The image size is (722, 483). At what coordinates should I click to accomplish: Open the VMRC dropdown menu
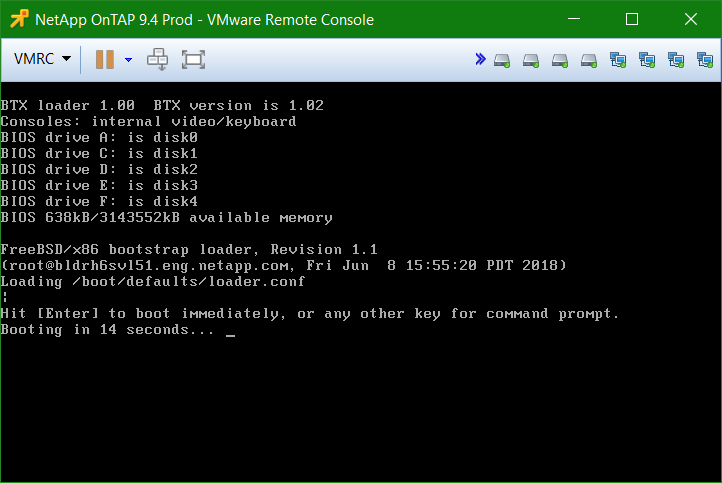[42, 59]
